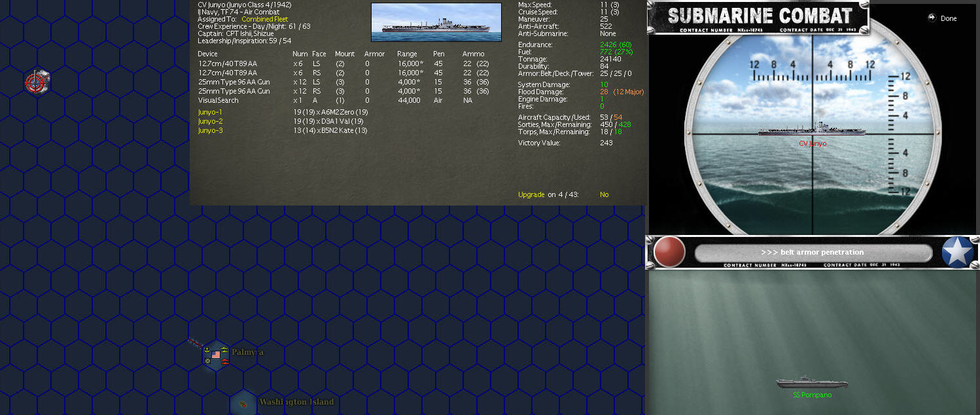980x415 pixels.
Task: Click the arrow icon beside Done
Action: coord(932,18)
